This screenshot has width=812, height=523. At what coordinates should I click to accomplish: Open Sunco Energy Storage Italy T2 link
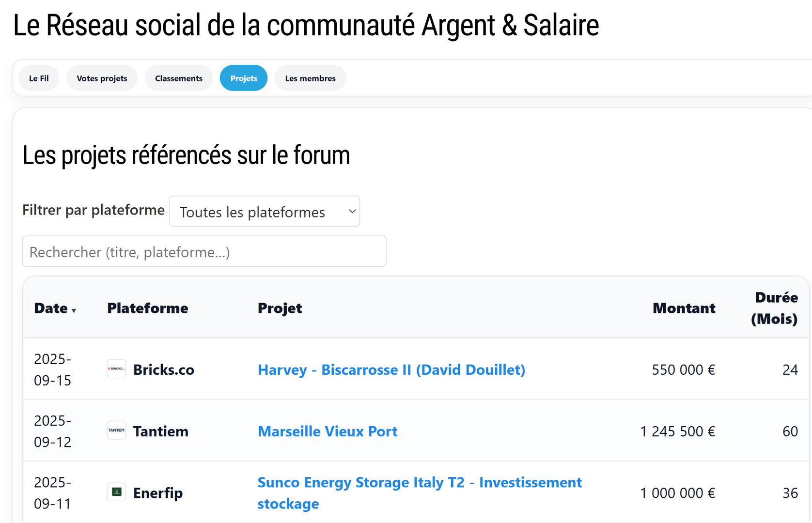click(419, 483)
